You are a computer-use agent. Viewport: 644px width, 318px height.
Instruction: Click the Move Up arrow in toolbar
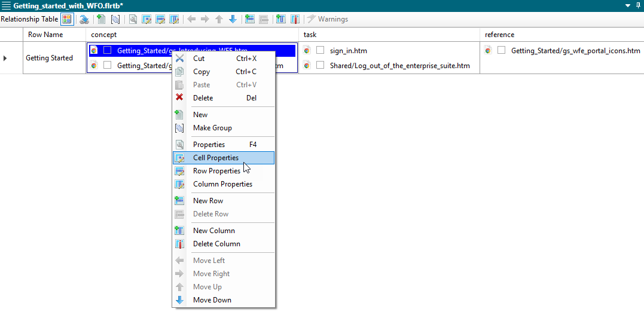coord(219,19)
